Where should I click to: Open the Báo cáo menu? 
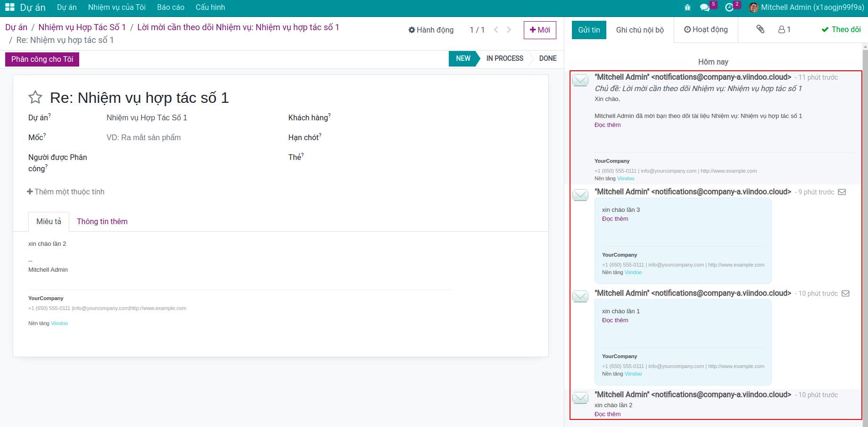[171, 8]
